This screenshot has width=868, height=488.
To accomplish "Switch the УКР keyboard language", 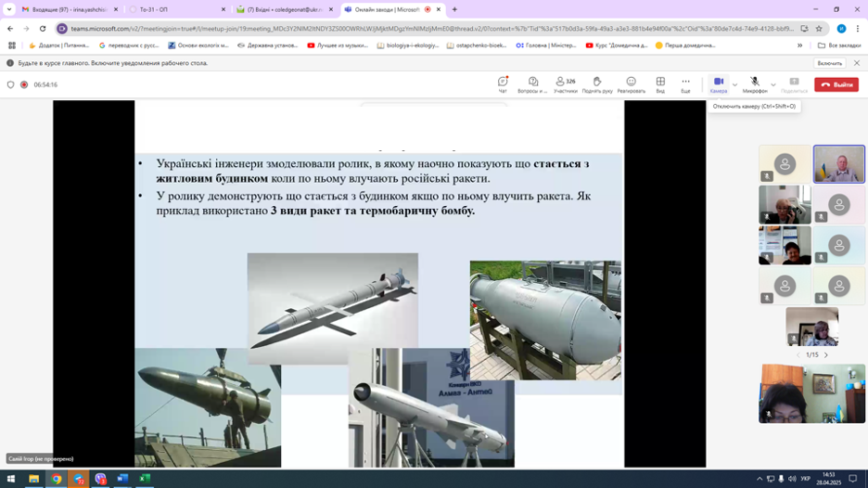I will [x=806, y=479].
